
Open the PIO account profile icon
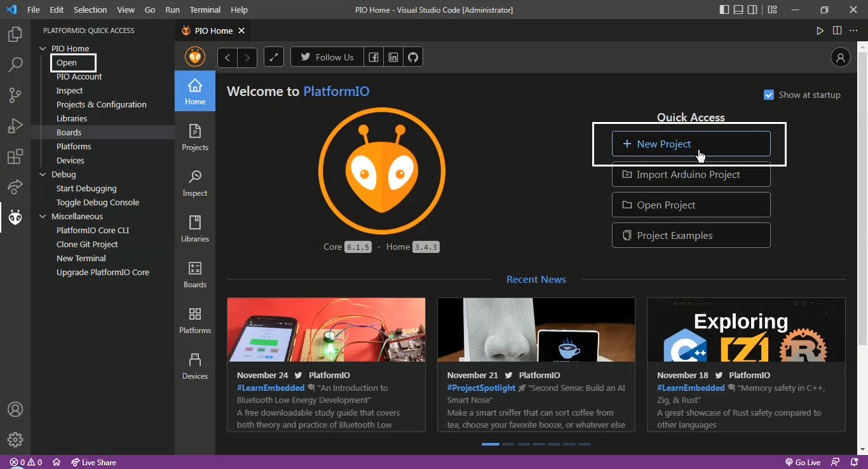[841, 57]
